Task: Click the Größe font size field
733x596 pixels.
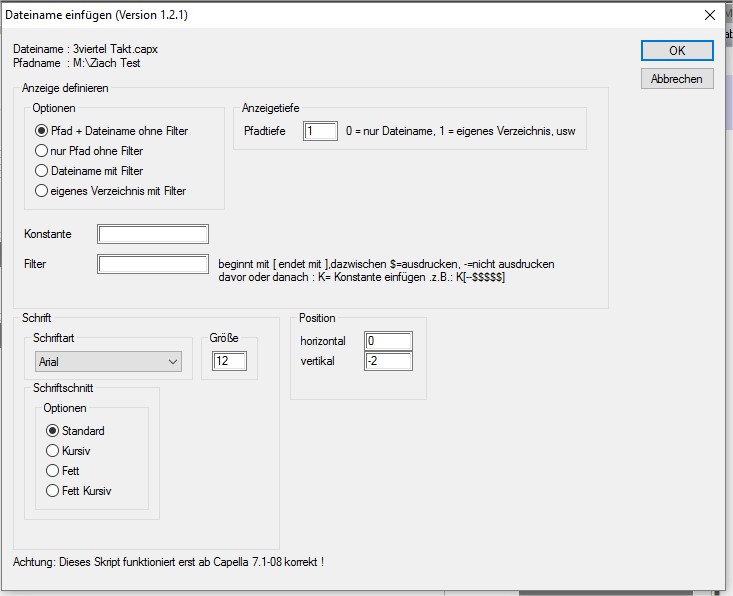Action: pos(229,361)
